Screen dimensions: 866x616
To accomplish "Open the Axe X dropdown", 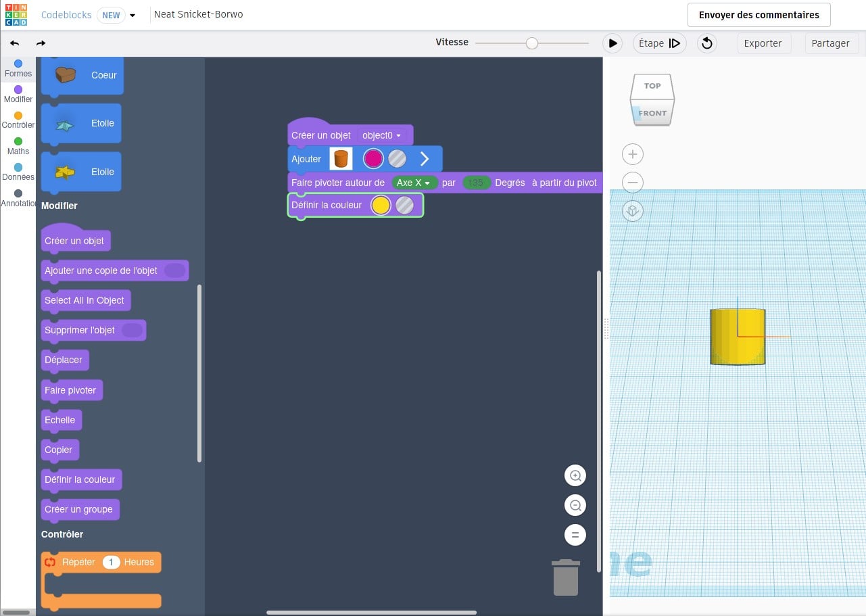I will point(414,183).
